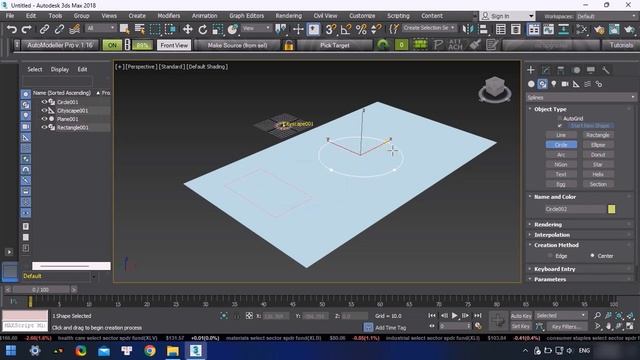The width and height of the screenshot is (640, 360).
Task: Click the Helix shape button
Action: pos(598,174)
